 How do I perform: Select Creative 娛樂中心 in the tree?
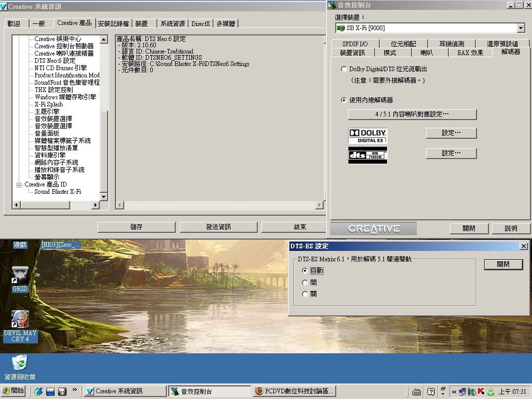[x=58, y=39]
